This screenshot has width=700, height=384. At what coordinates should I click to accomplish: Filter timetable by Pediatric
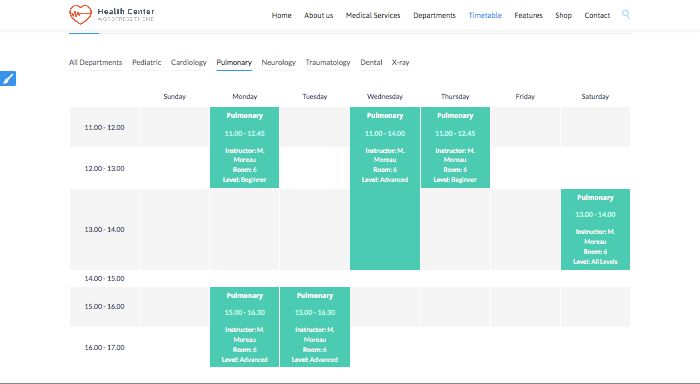pos(146,63)
